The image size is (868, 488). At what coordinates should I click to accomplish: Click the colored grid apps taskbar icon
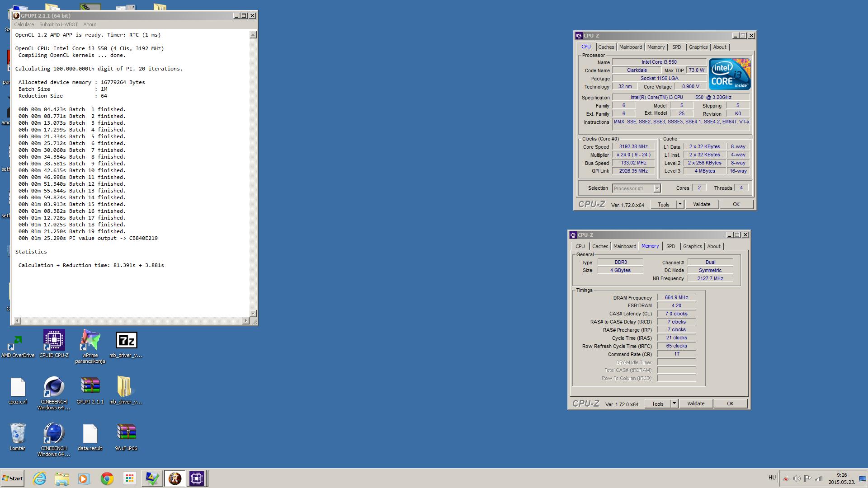tap(129, 479)
